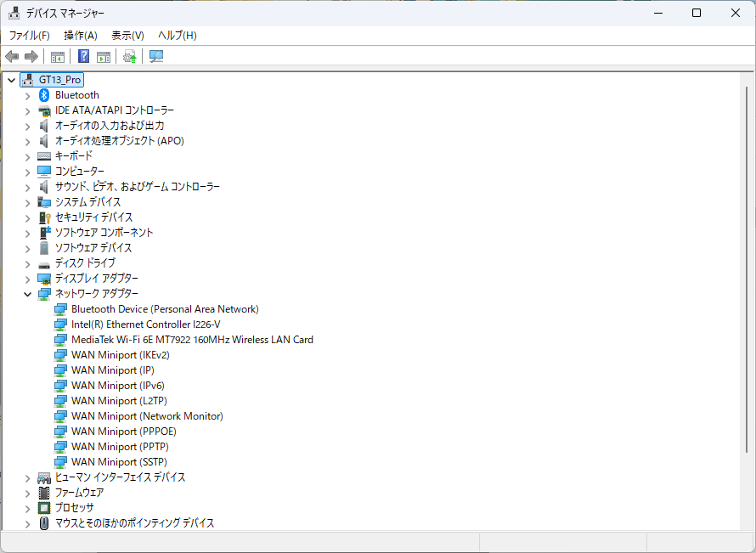Open the blue question mark Help icon

pos(83,56)
